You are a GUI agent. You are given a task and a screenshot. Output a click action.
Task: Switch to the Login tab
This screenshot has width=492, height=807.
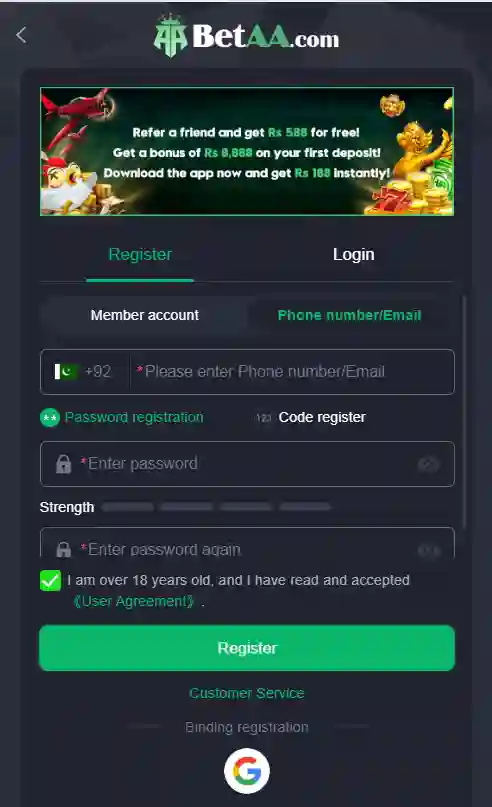(354, 254)
